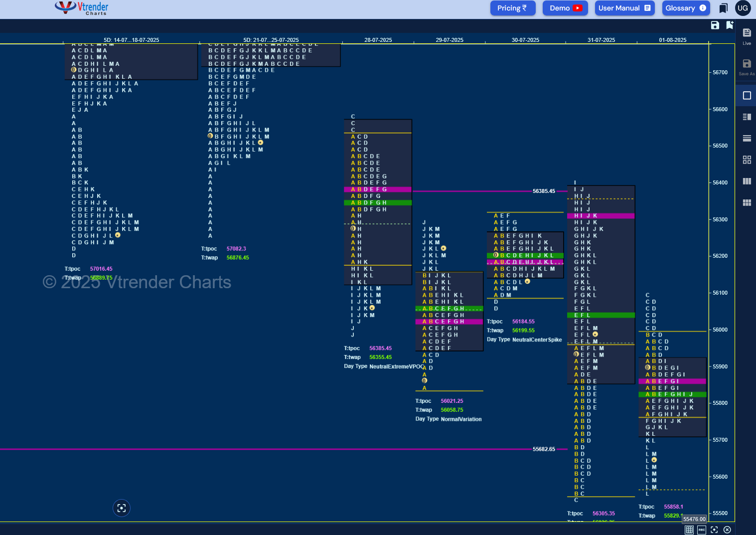Open the UG user account menu
The image size is (756, 535).
pyautogui.click(x=743, y=8)
